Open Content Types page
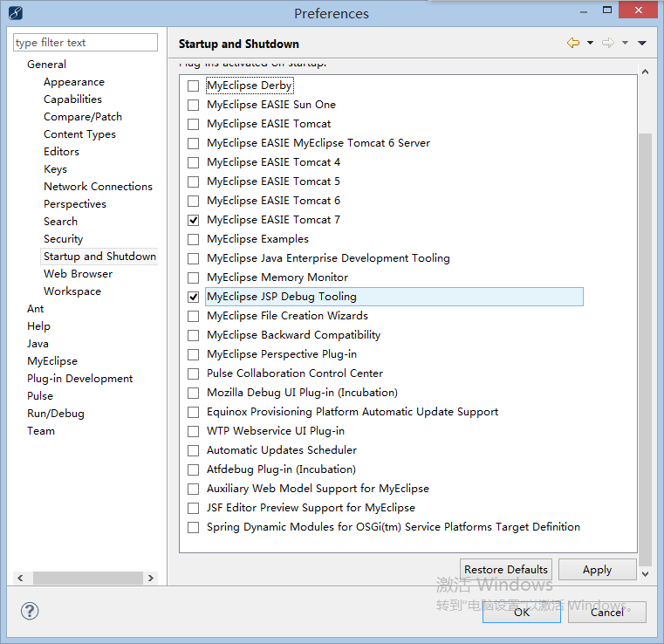Screen dimensions: 664x644 coord(79,134)
